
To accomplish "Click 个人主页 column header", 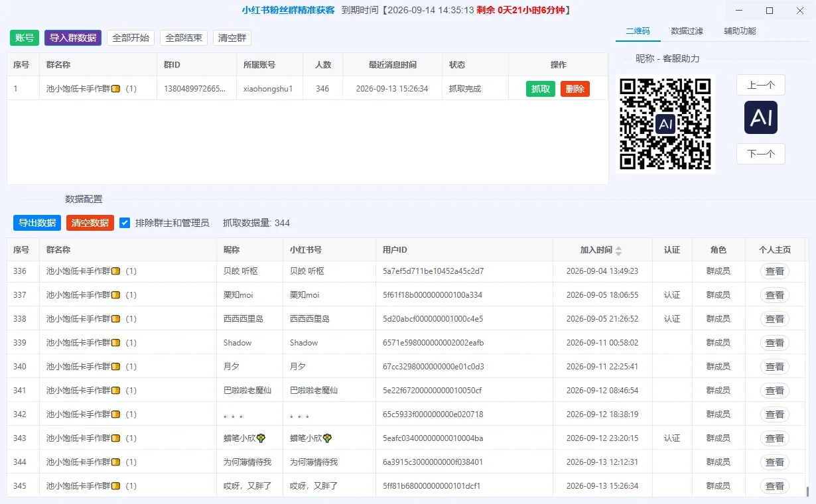I will pos(775,250).
